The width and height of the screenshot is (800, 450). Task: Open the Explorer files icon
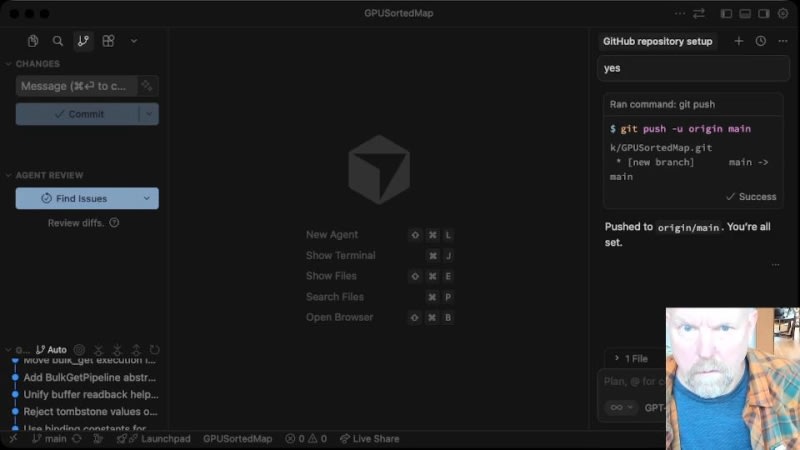coord(33,41)
